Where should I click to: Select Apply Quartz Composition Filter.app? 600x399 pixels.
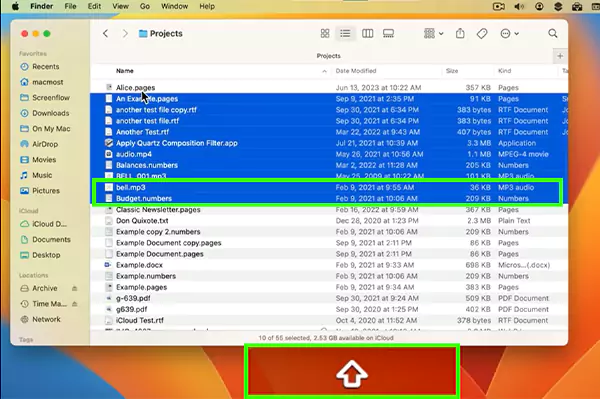tap(329, 143)
